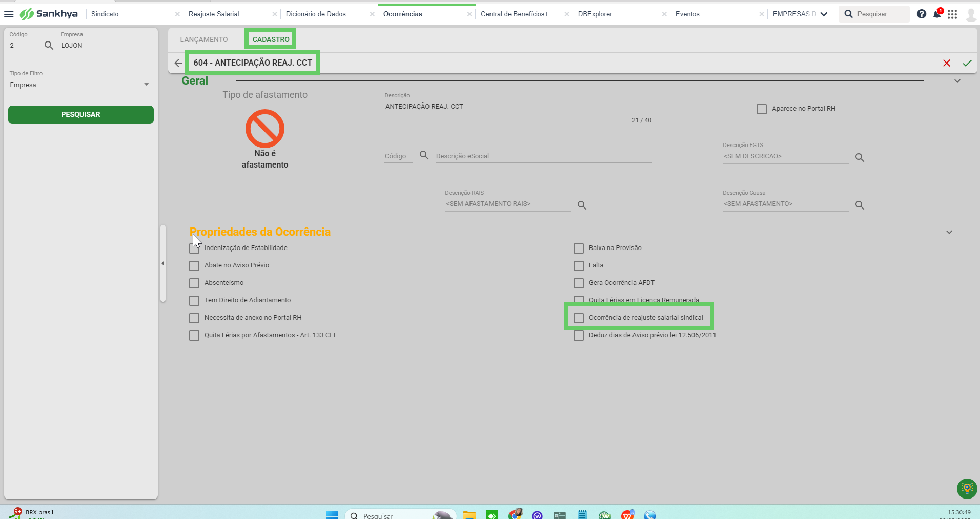
Task: Open the Tipo de Filtro dropdown
Action: [81, 85]
